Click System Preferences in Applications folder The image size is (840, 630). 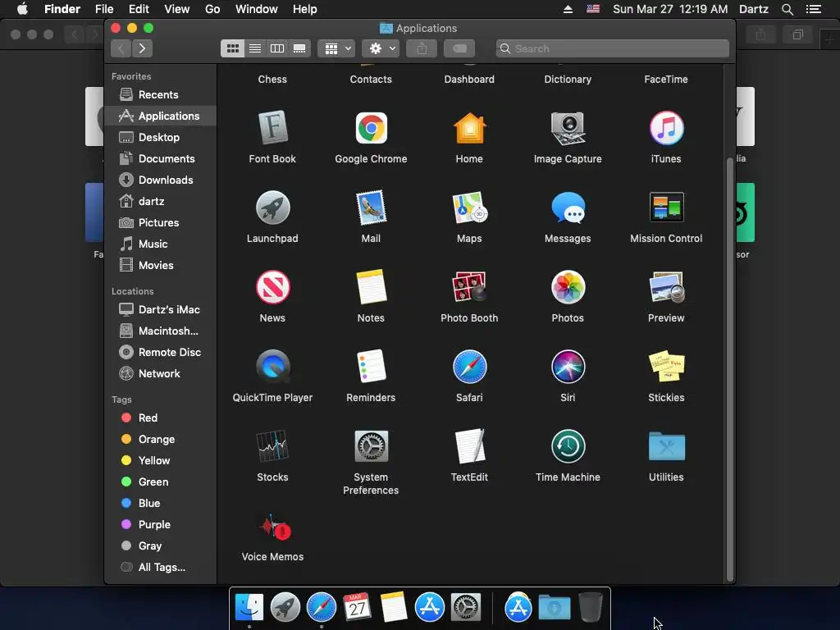(x=371, y=446)
